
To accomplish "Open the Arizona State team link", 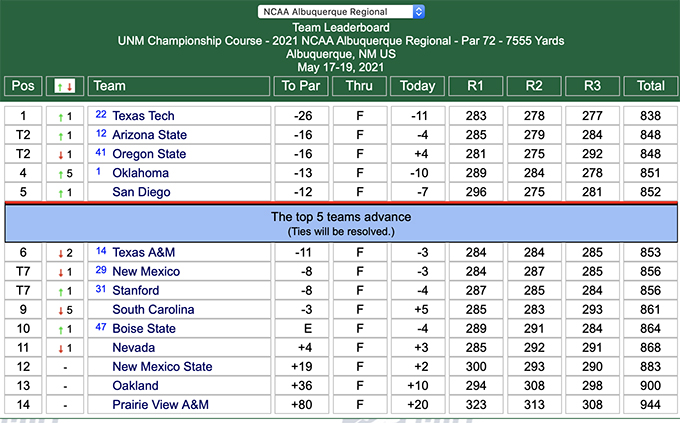I will coord(150,135).
